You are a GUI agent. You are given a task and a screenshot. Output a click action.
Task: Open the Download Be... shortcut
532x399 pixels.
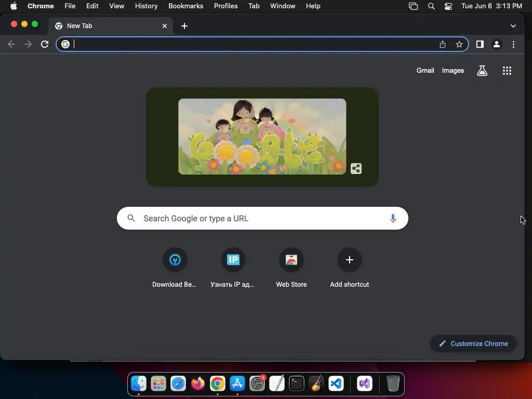[175, 269]
